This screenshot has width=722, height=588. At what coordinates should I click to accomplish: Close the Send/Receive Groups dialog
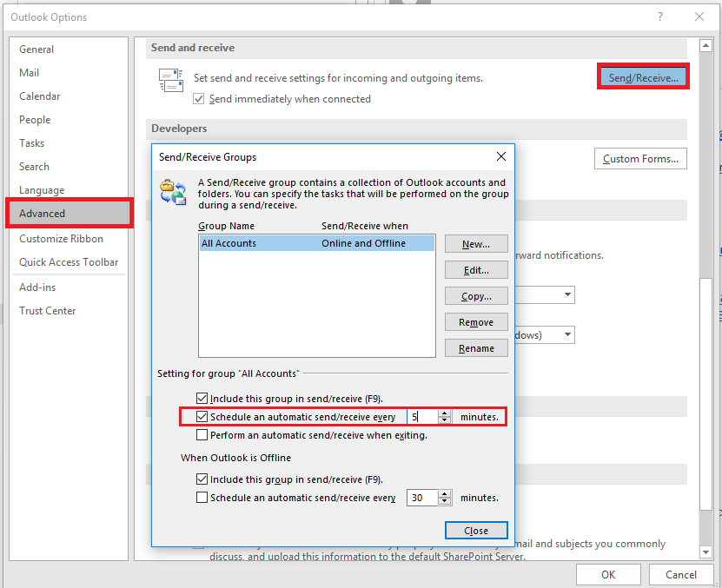point(476,530)
